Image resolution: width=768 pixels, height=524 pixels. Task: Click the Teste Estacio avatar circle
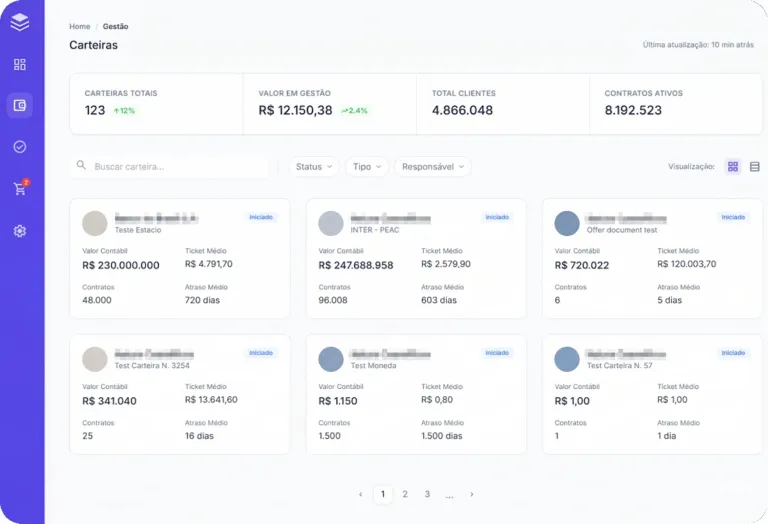(x=95, y=223)
